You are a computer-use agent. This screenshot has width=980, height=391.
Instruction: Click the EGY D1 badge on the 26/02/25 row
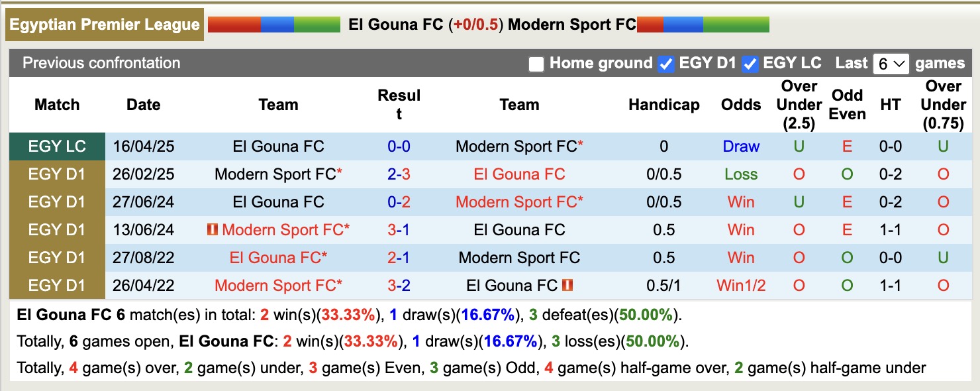point(57,174)
